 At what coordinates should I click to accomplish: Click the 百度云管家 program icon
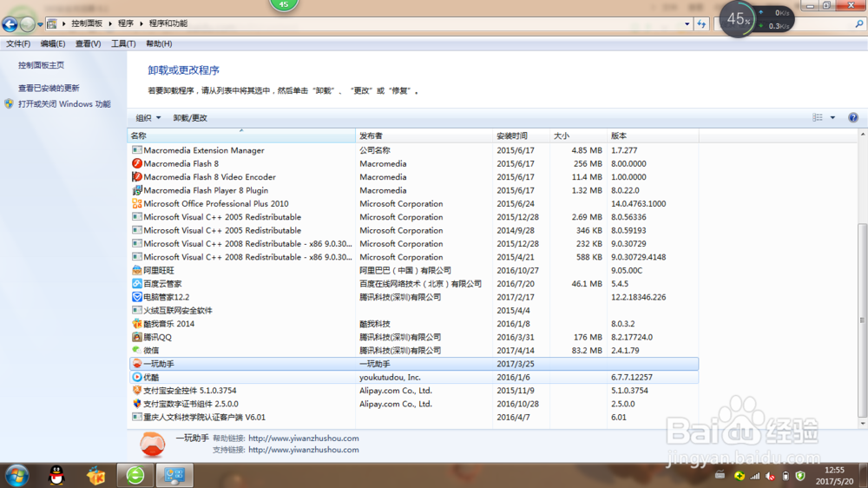tap(137, 284)
